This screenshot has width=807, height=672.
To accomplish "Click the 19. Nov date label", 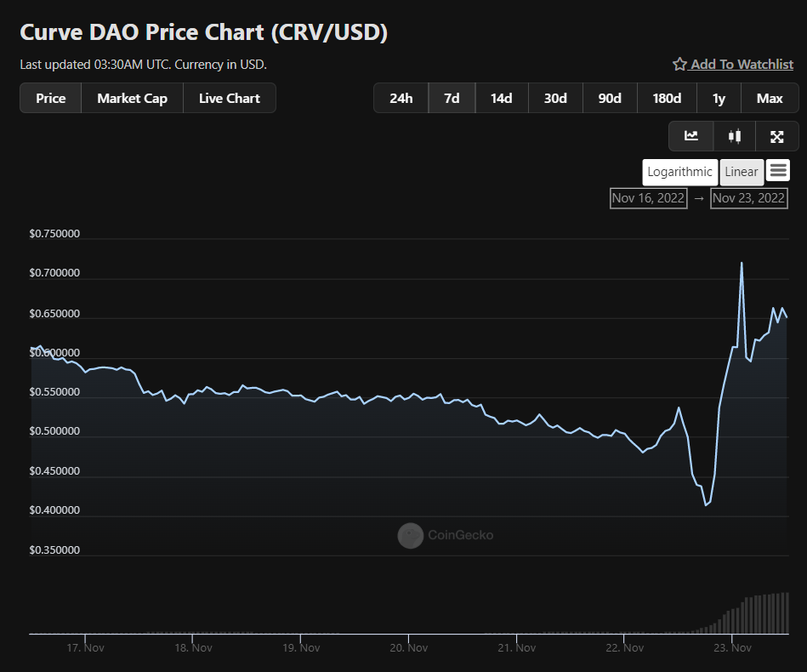I will [301, 648].
